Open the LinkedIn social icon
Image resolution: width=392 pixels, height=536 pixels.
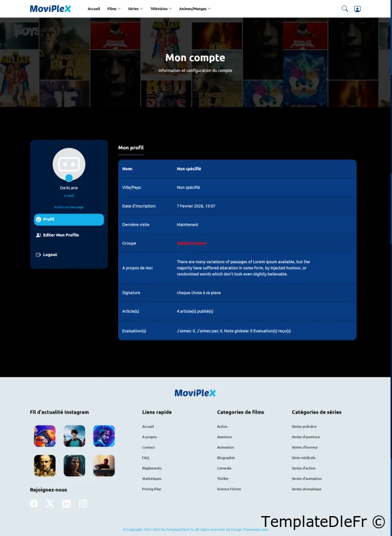(x=66, y=503)
